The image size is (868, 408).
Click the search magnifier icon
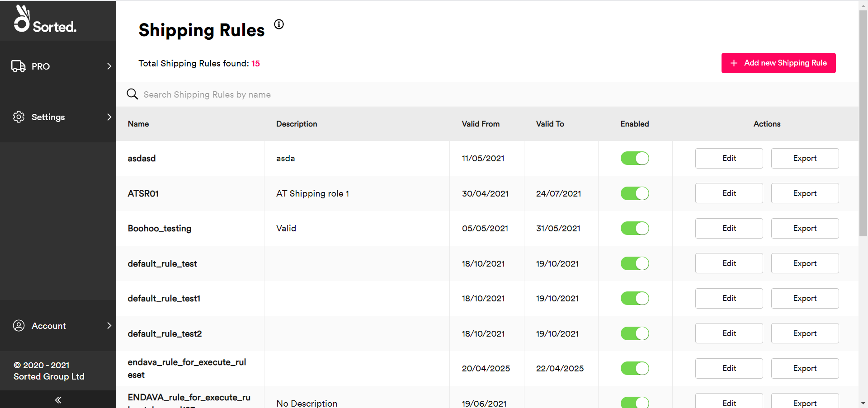pos(132,94)
